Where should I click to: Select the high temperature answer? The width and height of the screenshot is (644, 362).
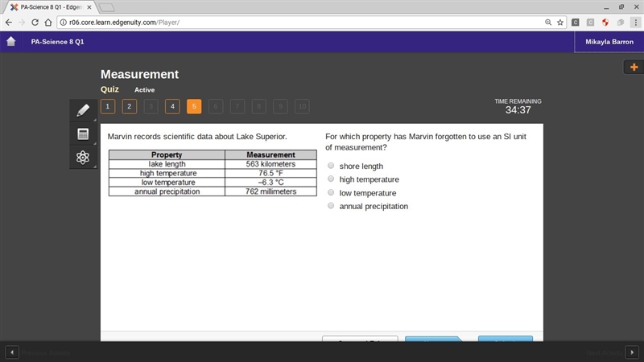331,179
